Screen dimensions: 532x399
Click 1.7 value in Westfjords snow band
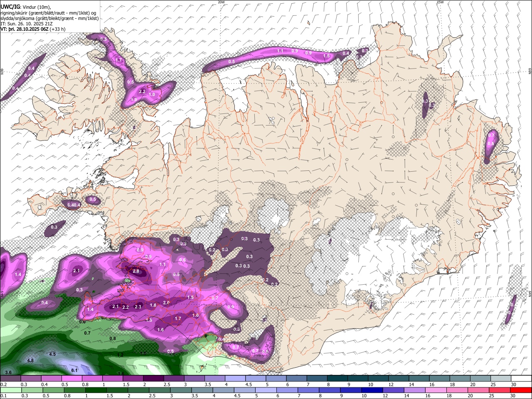[x=119, y=60]
